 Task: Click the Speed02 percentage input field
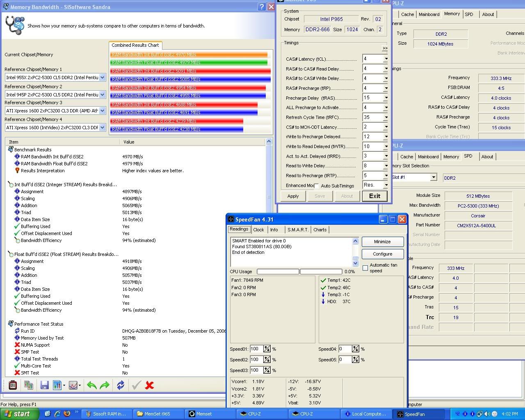[256, 360]
